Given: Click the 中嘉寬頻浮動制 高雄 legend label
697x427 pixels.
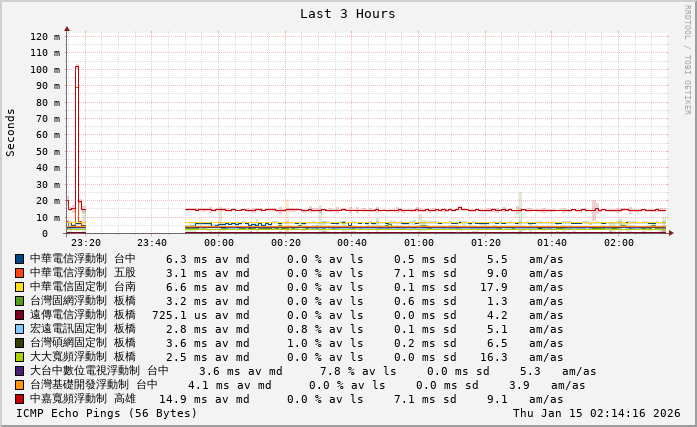Looking at the screenshot, I should click(82, 399).
